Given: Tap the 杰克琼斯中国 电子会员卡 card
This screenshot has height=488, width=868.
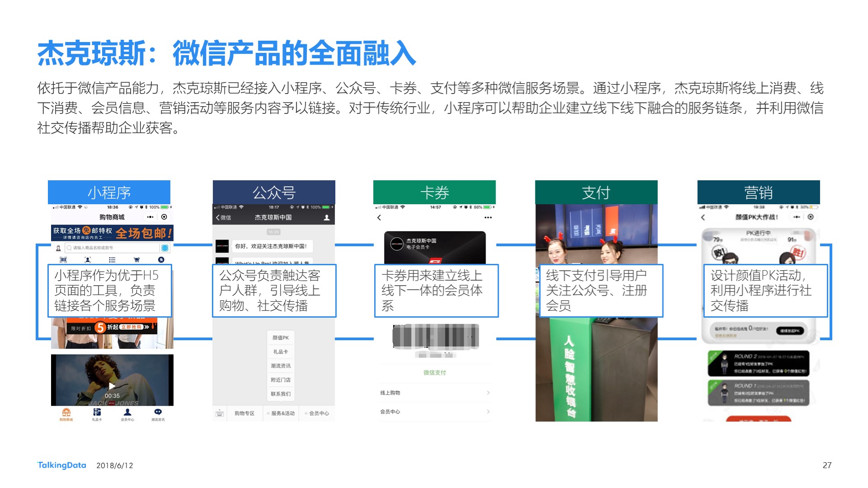Looking at the screenshot, I should tap(435, 248).
